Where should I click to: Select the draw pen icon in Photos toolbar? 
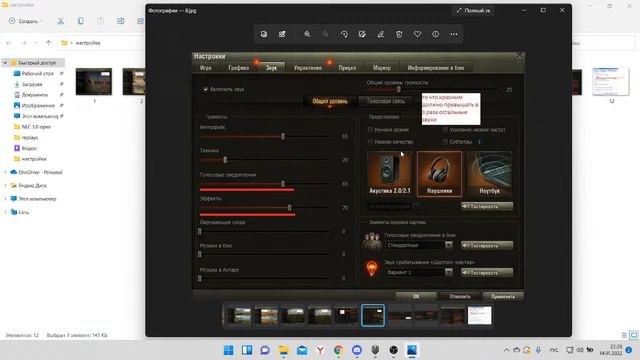(x=380, y=34)
